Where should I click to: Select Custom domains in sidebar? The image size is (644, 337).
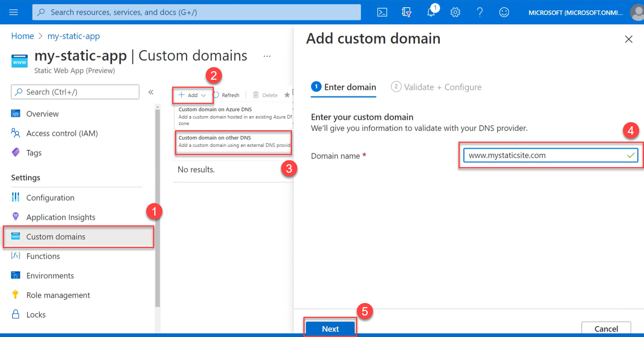[79, 237]
